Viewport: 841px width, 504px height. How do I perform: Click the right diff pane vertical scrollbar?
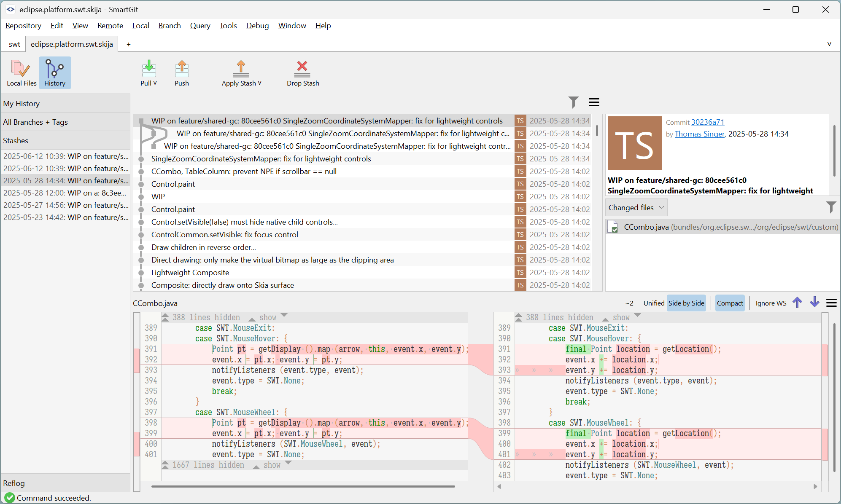[x=834, y=398]
